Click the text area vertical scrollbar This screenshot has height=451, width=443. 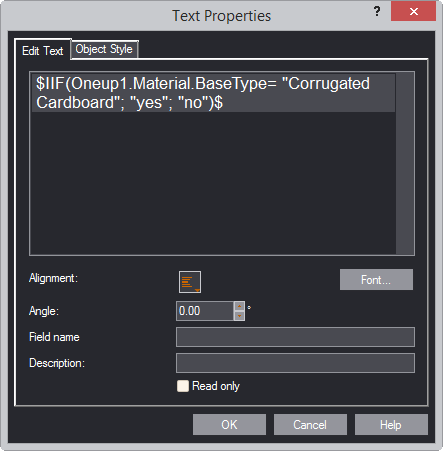click(x=405, y=163)
